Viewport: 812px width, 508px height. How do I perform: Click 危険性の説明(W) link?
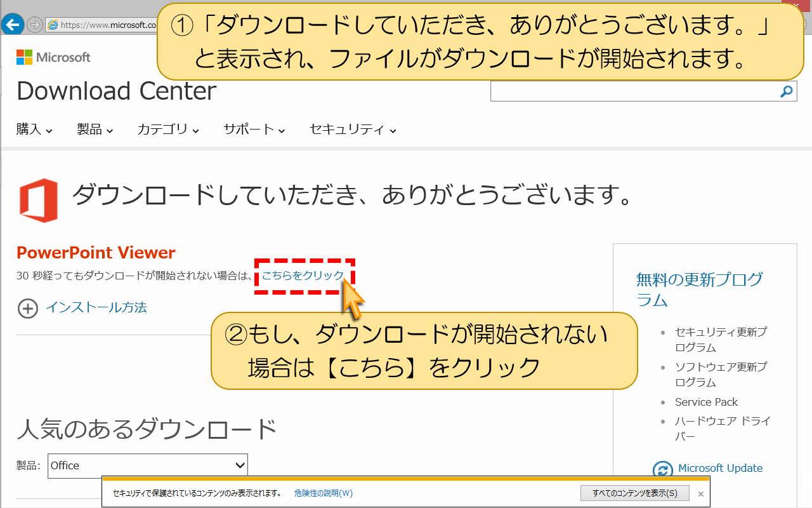click(324, 493)
